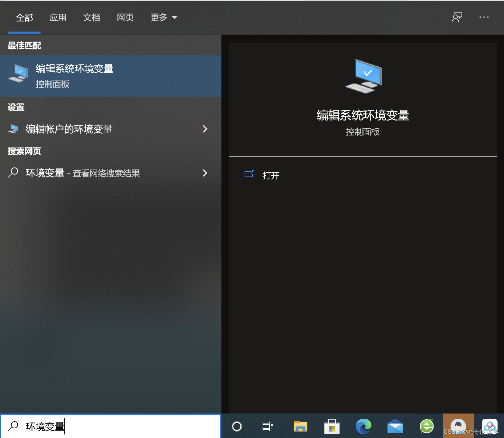The width and height of the screenshot is (504, 438).
Task: Click the 编辑系统环境变量 title in preview pane
Action: [363, 115]
